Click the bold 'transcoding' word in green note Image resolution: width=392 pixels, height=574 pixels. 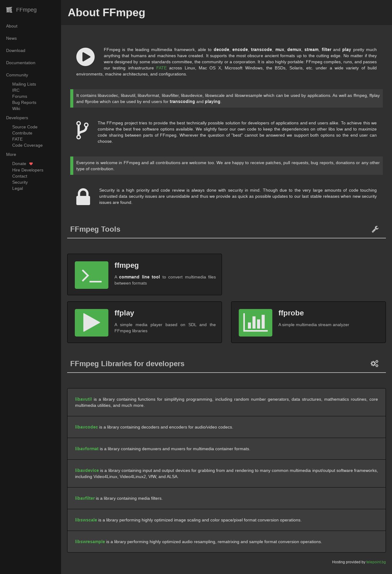182,101
